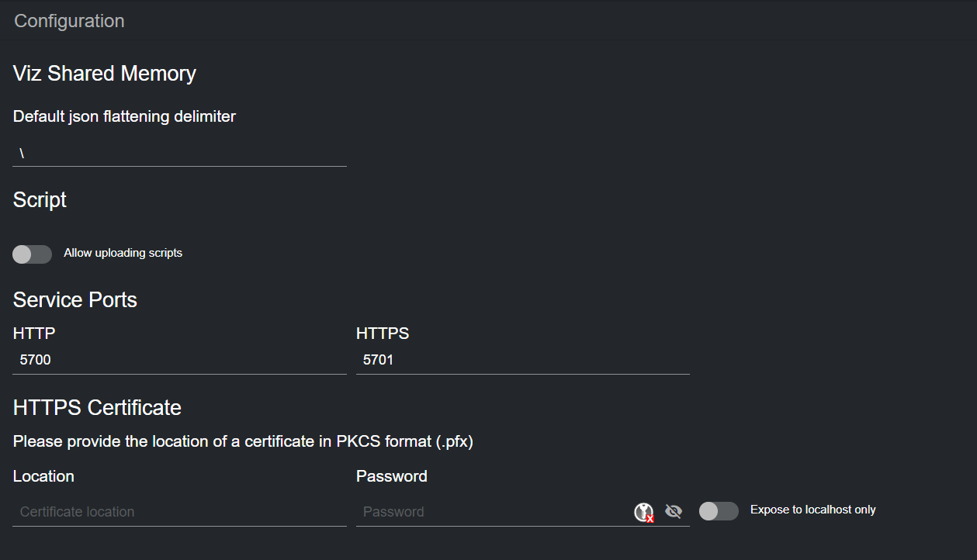This screenshot has height=560, width=977.
Task: Enable the Allow uploading scripts switch
Action: click(x=33, y=254)
